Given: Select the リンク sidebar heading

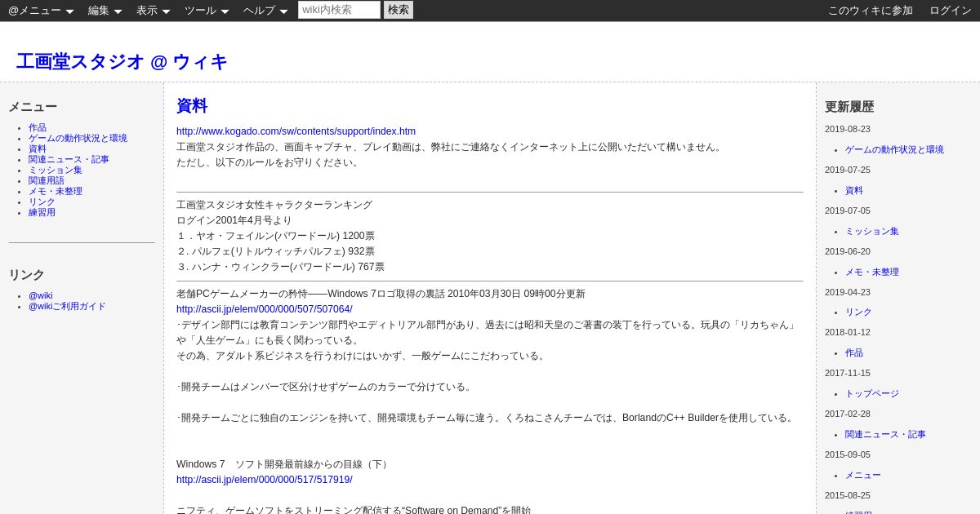Looking at the screenshot, I should pyautogui.click(x=27, y=275).
